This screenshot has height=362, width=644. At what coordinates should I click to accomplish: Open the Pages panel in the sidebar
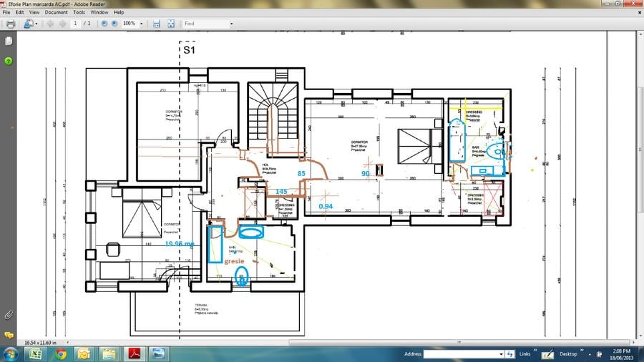click(x=9, y=41)
